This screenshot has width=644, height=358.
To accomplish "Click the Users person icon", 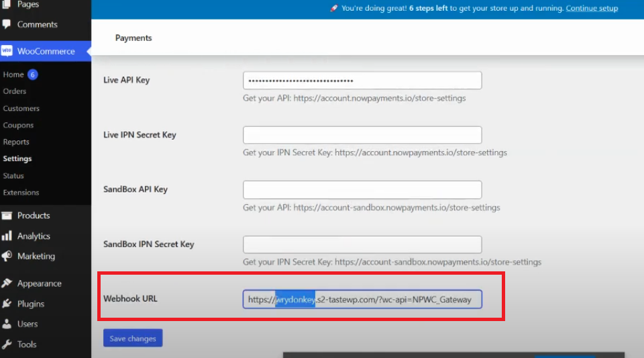I will pos(7,324).
